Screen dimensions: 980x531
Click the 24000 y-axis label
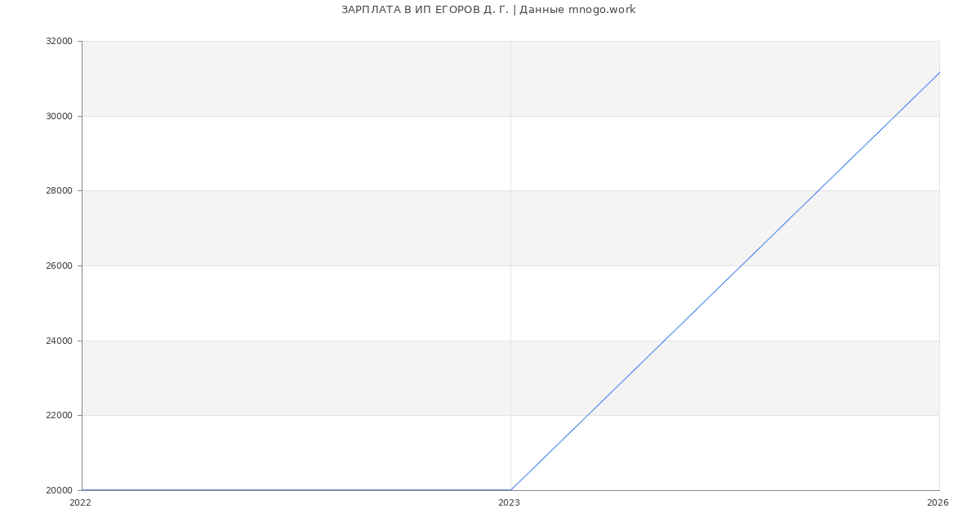coord(59,341)
